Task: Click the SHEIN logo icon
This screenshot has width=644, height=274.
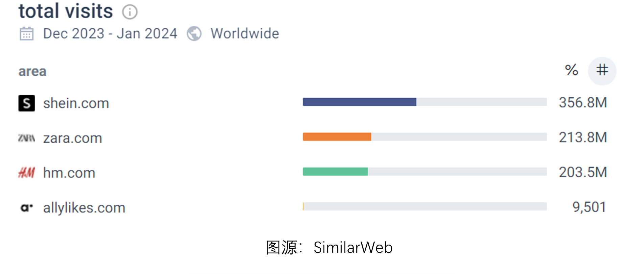Action: coord(26,103)
